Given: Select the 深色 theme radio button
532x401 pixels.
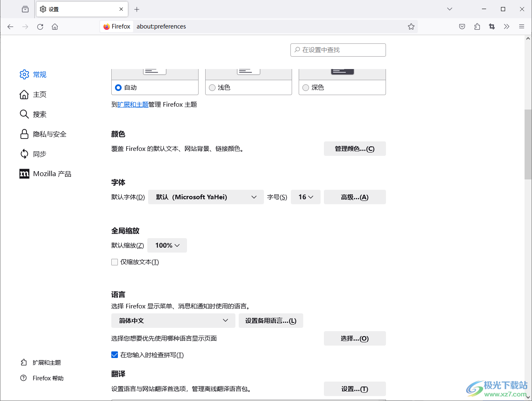Looking at the screenshot, I should click(x=306, y=88).
